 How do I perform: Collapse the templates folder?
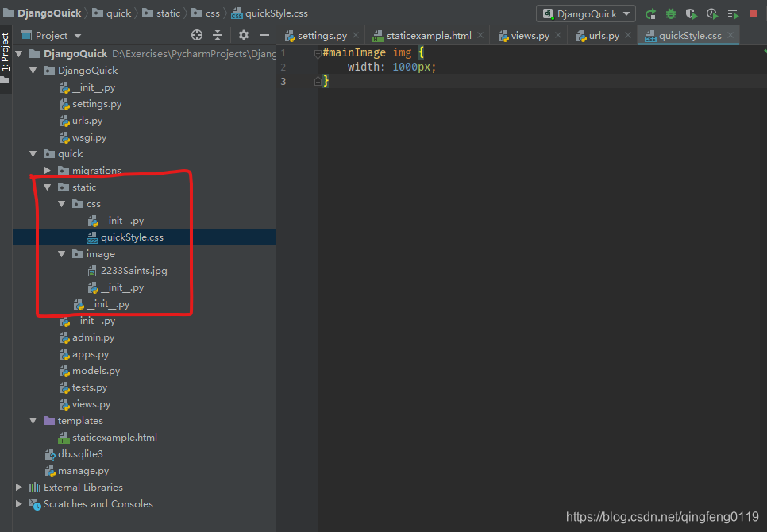pos(33,421)
